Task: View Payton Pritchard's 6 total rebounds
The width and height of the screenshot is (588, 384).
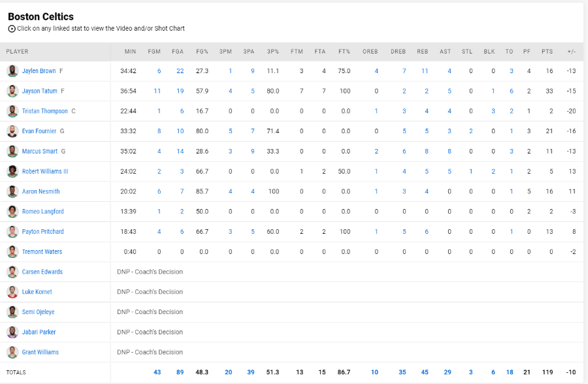Action: coord(427,232)
